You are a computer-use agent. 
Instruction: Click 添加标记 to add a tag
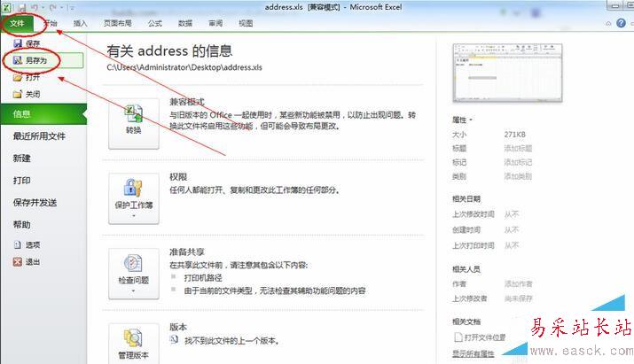pos(518,162)
